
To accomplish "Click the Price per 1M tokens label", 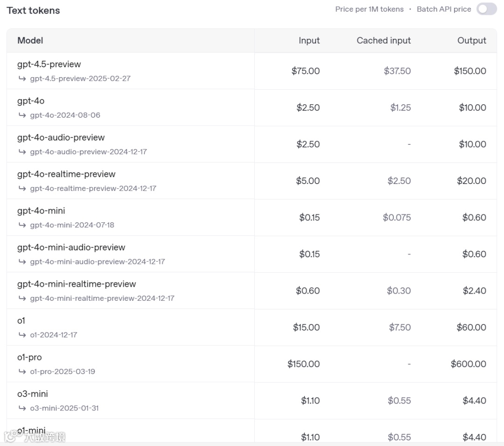I will pos(369,9).
